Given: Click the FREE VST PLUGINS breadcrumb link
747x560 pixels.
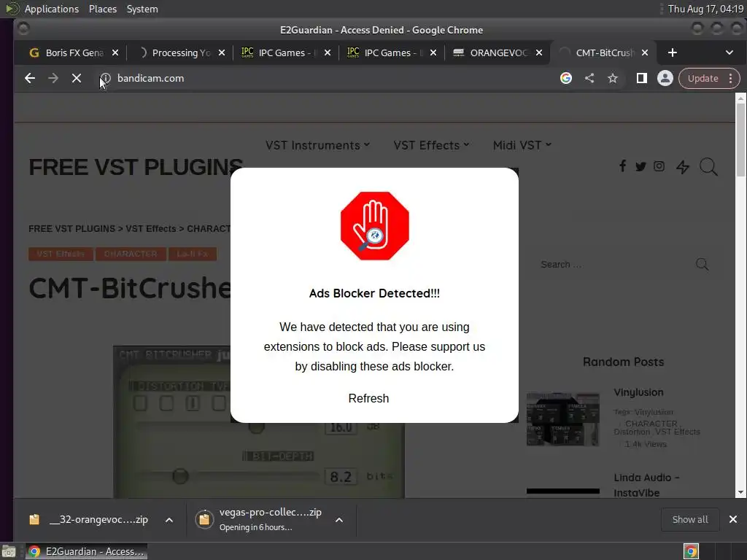Looking at the screenshot, I should (72, 228).
